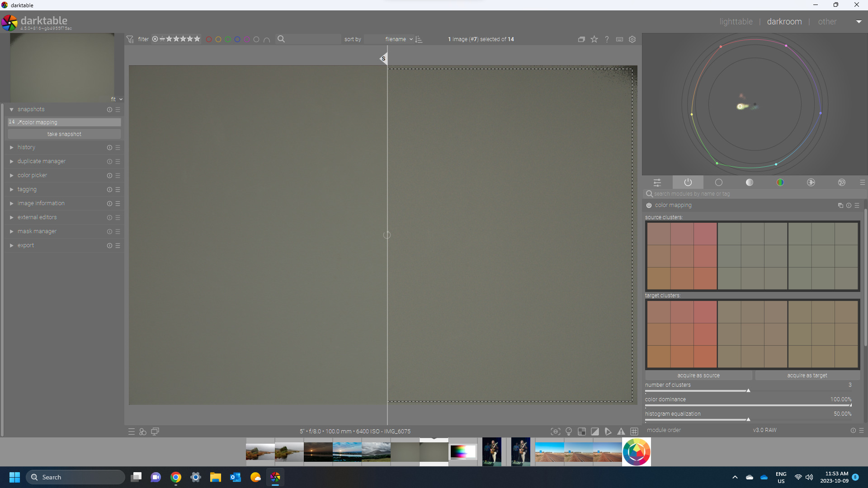
Task: Show active modules power tab
Action: click(688, 183)
